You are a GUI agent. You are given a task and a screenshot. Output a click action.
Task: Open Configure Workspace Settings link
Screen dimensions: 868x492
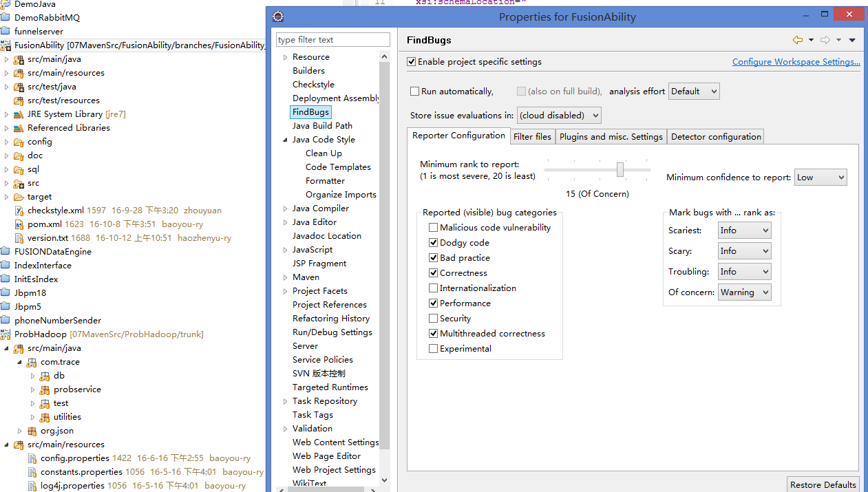click(796, 62)
